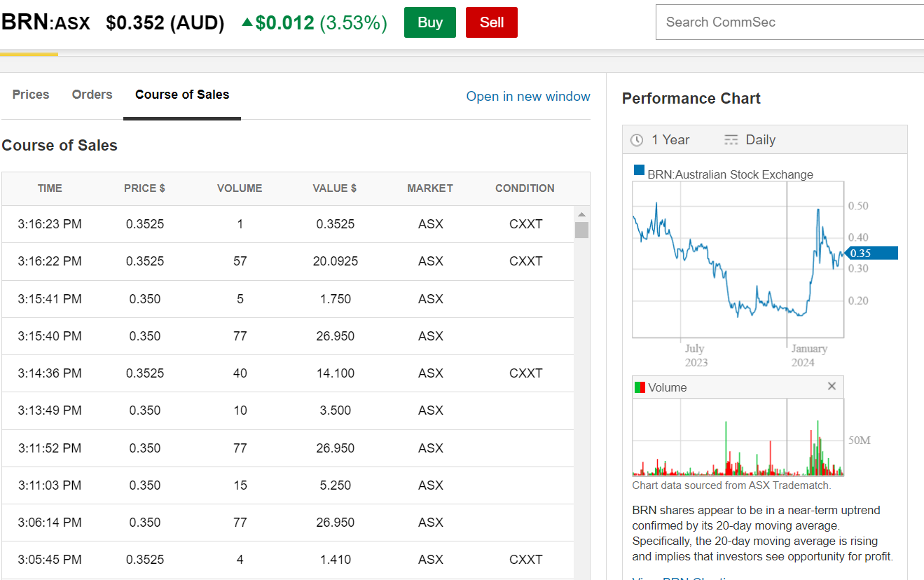The height and width of the screenshot is (580, 924).
Task: Click the green price-up triangle indicator
Action: pos(247,22)
